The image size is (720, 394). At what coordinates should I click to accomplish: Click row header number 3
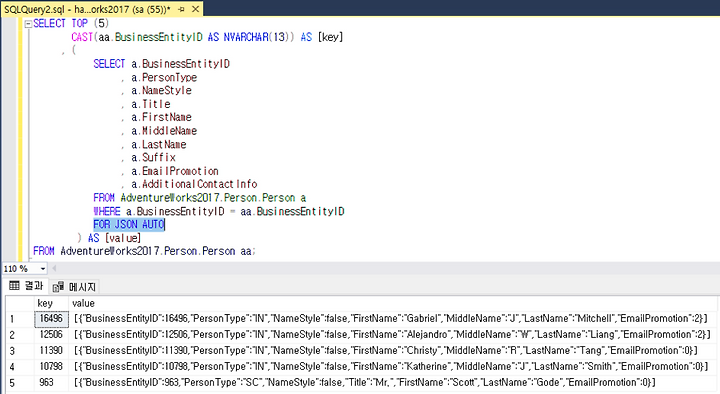click(x=20, y=351)
